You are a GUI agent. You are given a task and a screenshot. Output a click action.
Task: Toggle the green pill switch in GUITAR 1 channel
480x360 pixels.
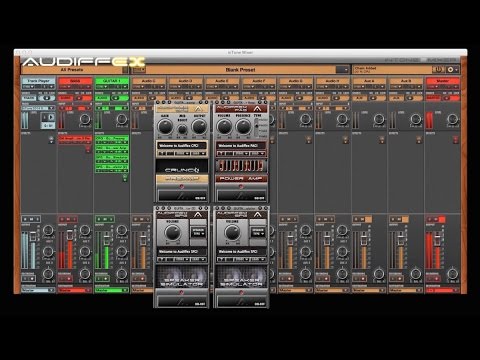click(x=119, y=98)
